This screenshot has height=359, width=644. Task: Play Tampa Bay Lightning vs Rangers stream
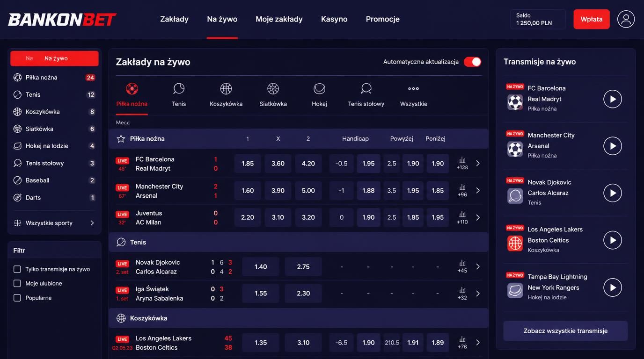pyautogui.click(x=613, y=287)
